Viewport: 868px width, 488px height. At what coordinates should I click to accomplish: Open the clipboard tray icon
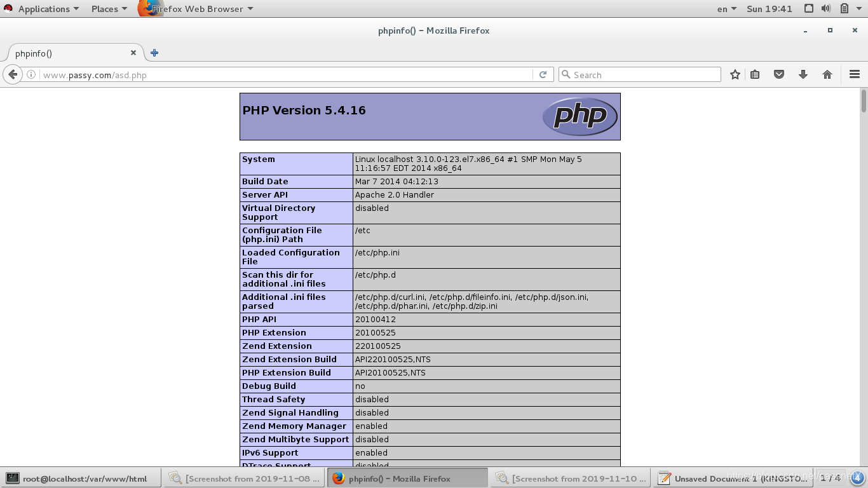844,8
